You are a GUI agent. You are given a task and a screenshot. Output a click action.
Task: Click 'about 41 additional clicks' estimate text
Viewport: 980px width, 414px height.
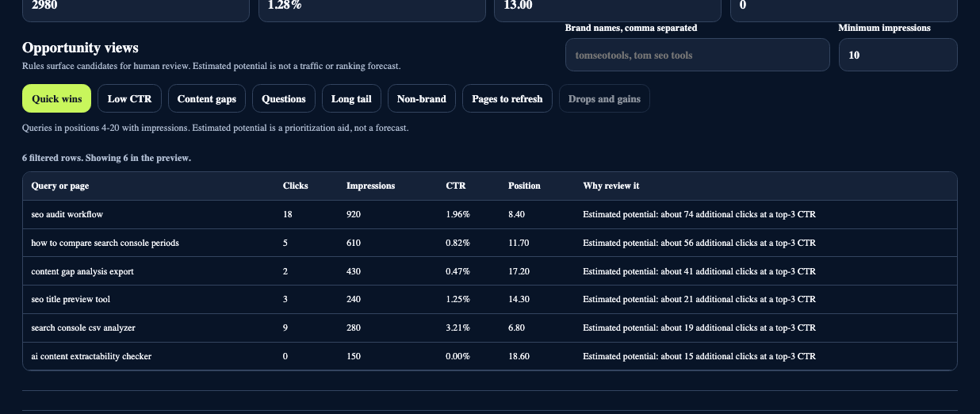pos(710,271)
